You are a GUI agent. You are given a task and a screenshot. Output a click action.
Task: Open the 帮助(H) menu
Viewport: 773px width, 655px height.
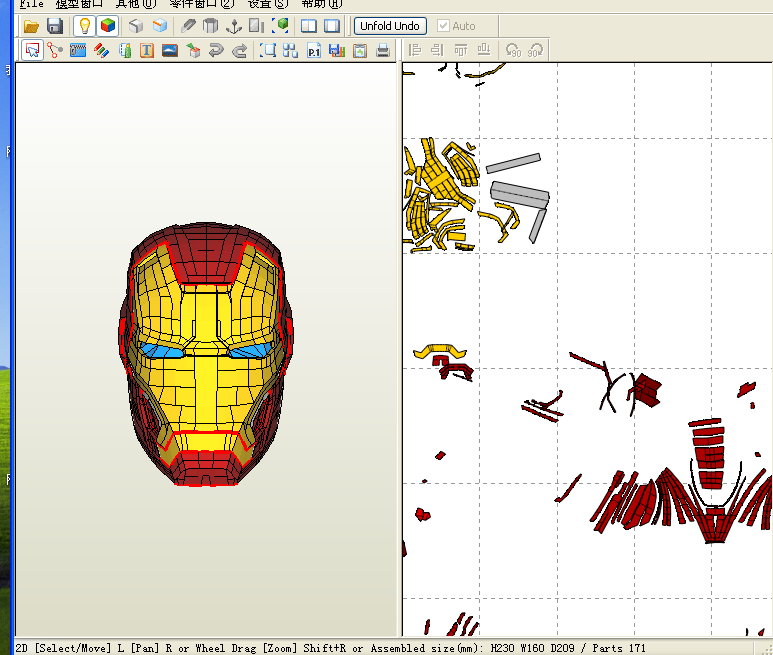coord(321,4)
